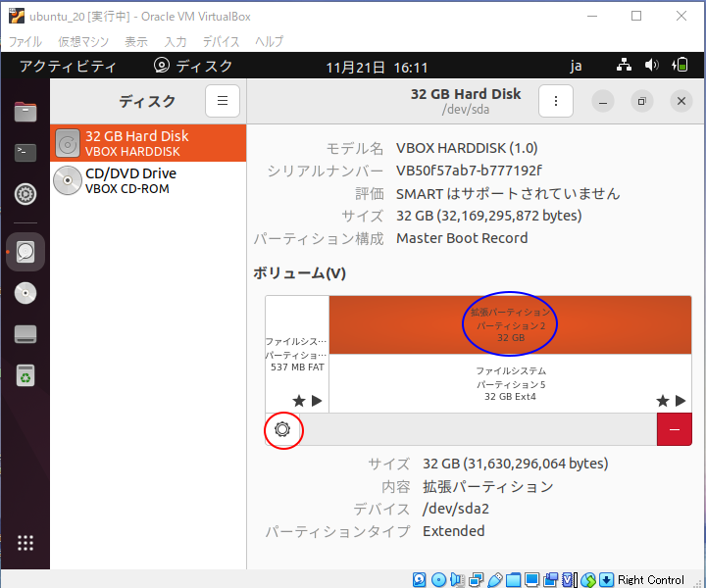Click VirtualBox optical disk indicator
Screen dimensions: 706x588
point(438,579)
